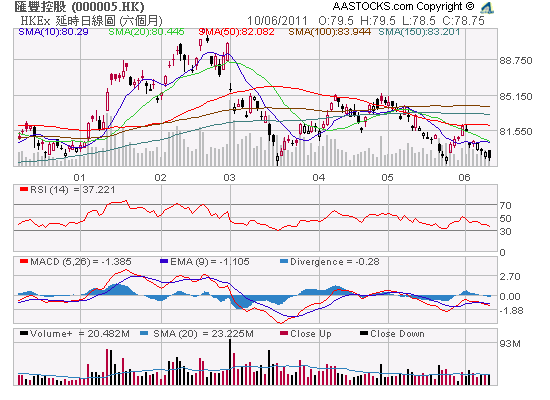Click the stock title 匯豐控股 (000005.HK)
The height and width of the screenshot is (400, 550).
click(x=79, y=7)
